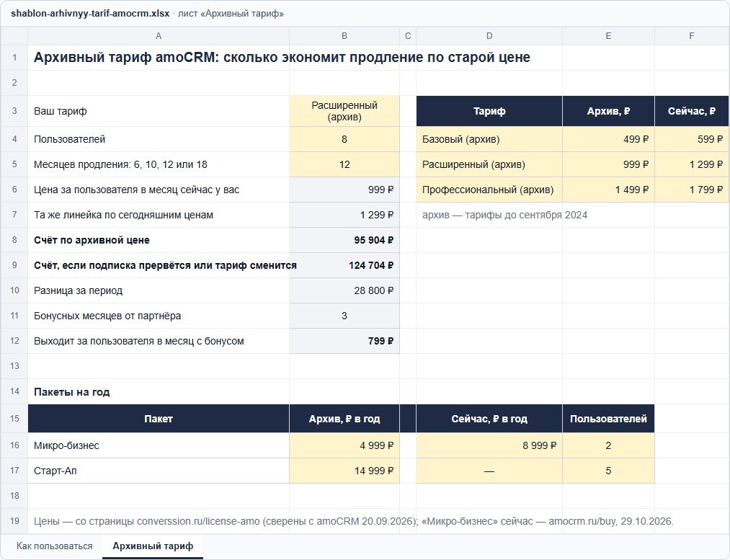Select the «Базовый (архив)» cell
Screen dimensions: 730x560
point(489,139)
